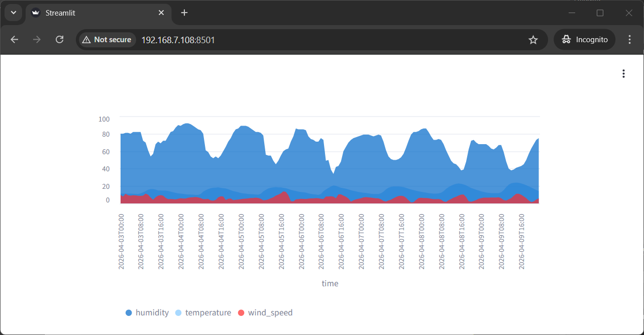644x335 pixels.
Task: Open a new browser tab with the plus icon
Action: pyautogui.click(x=184, y=13)
